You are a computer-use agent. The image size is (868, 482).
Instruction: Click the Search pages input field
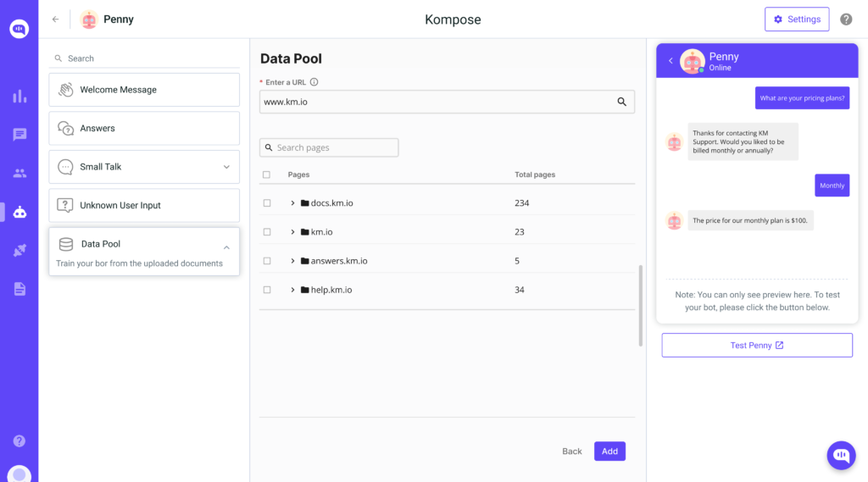click(329, 147)
